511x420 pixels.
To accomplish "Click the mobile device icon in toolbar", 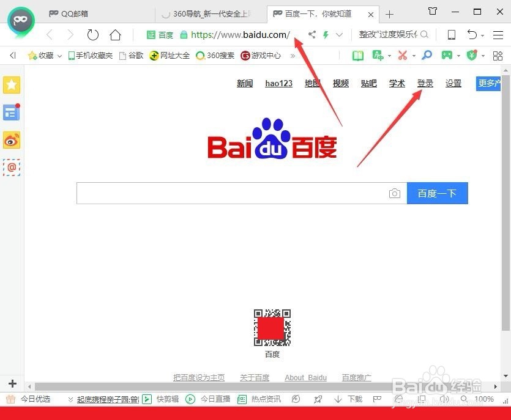I will pyautogui.click(x=452, y=34).
